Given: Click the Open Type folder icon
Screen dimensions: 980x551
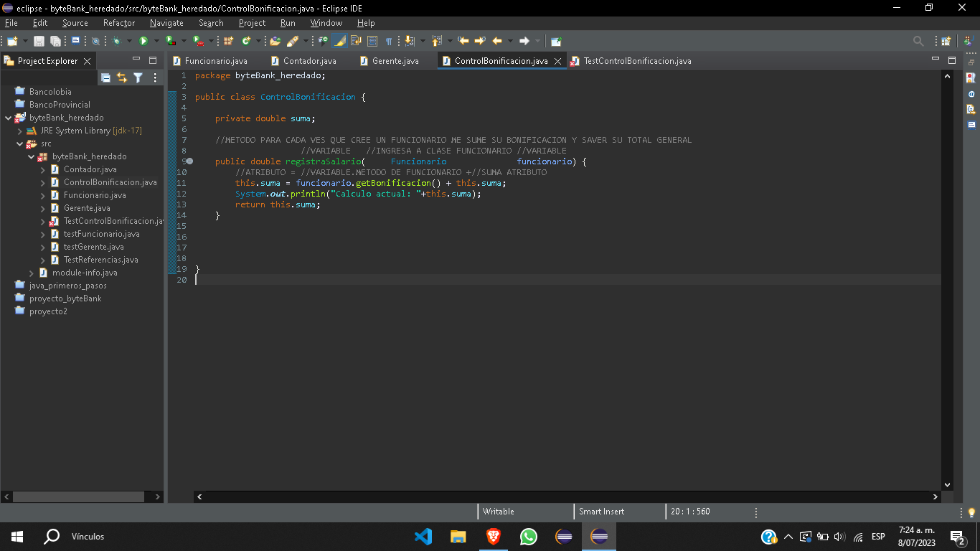Looking at the screenshot, I should pyautogui.click(x=275, y=41).
